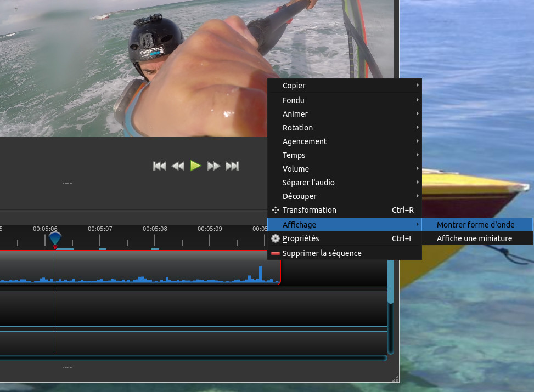
Task: Click the blue playhead marker on the ruler
Action: (x=55, y=238)
